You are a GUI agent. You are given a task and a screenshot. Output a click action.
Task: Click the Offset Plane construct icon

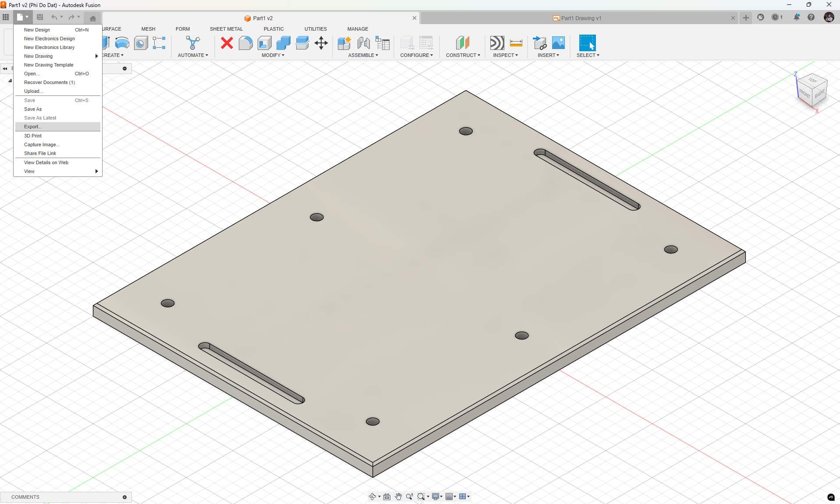(x=463, y=43)
